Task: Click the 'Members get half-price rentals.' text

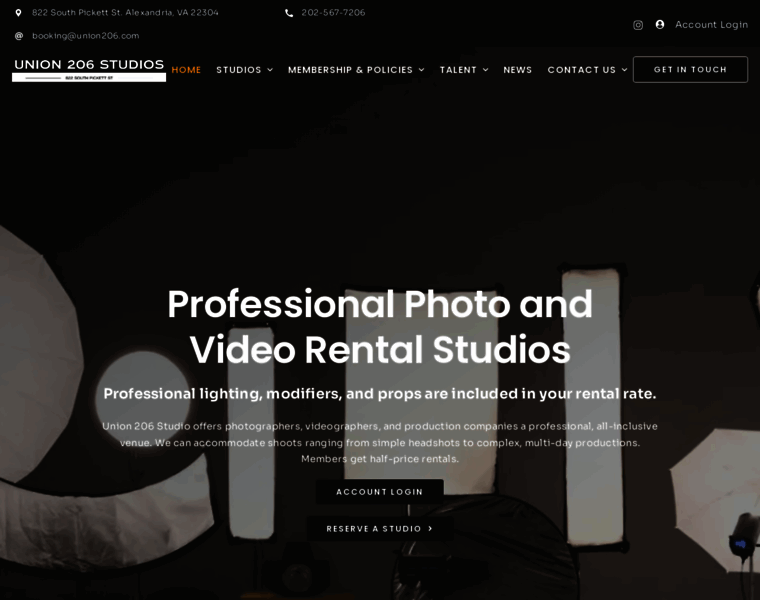Action: coord(380,459)
